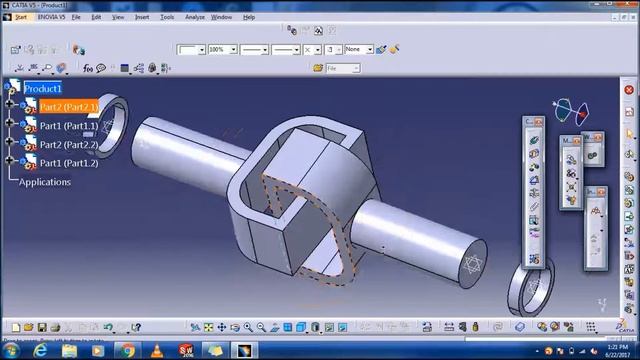
Task: Click the Angle Constraint icon in the Constraints toolbar
Action: click(x=534, y=180)
